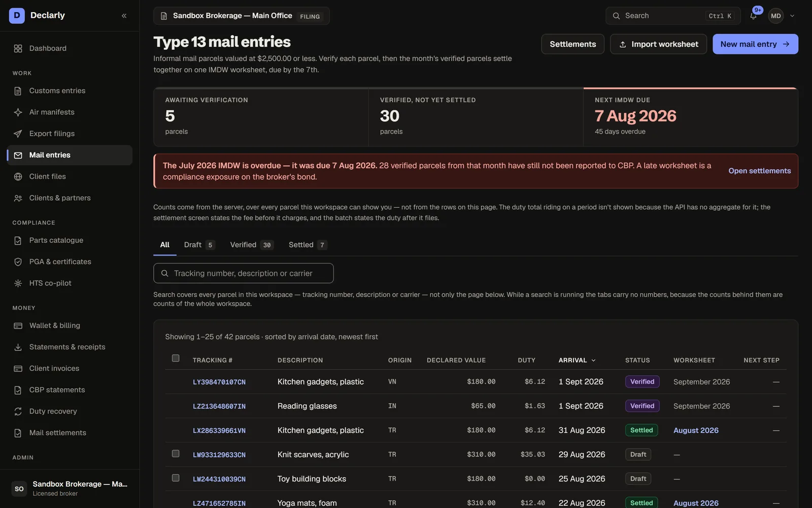Click the Declared Value column header

[x=456, y=360]
